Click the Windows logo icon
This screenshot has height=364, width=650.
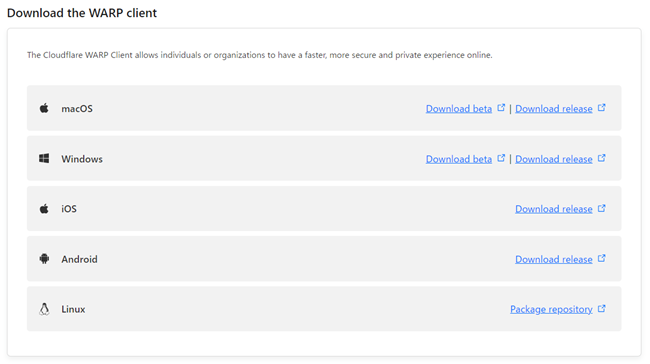click(x=44, y=158)
